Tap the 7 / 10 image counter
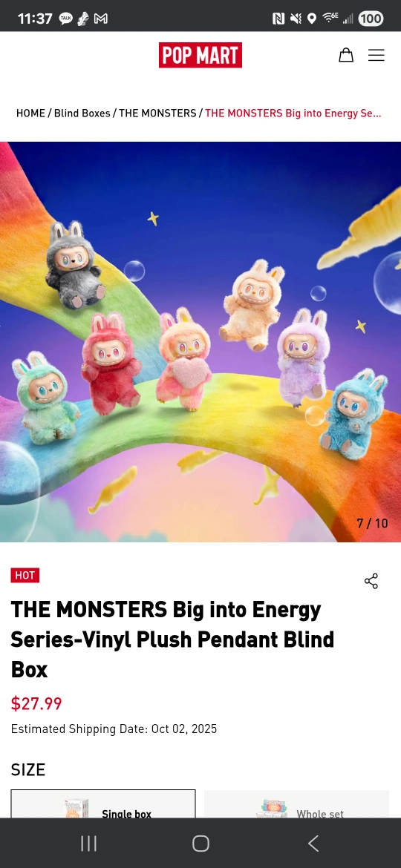This screenshot has width=401, height=868. [372, 523]
